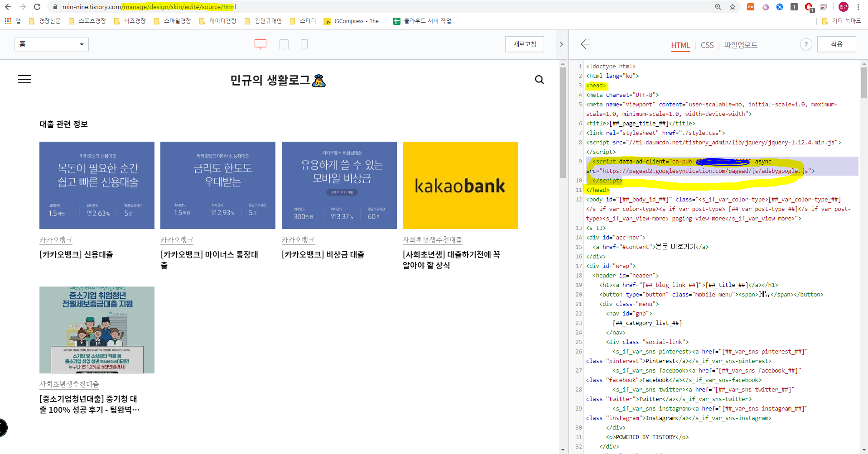Open the 중소기업 취업청년 thumbnail
868x454 pixels.
(x=97, y=330)
